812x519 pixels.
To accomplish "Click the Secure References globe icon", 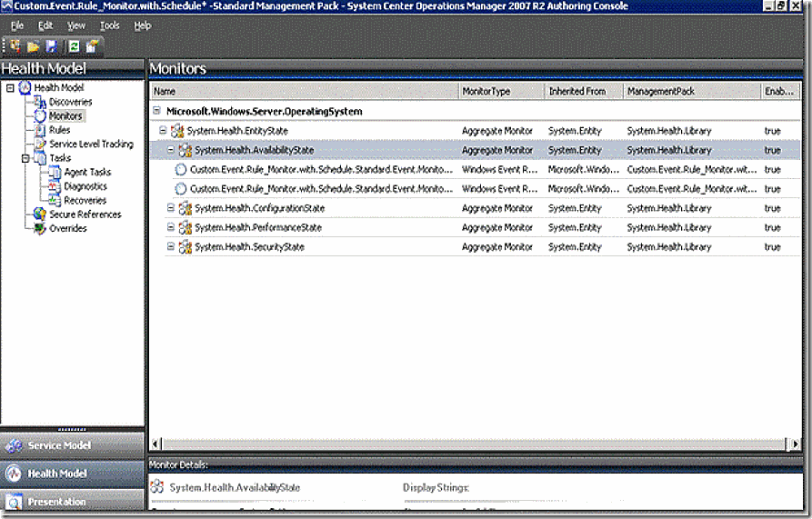I will pos(40,215).
